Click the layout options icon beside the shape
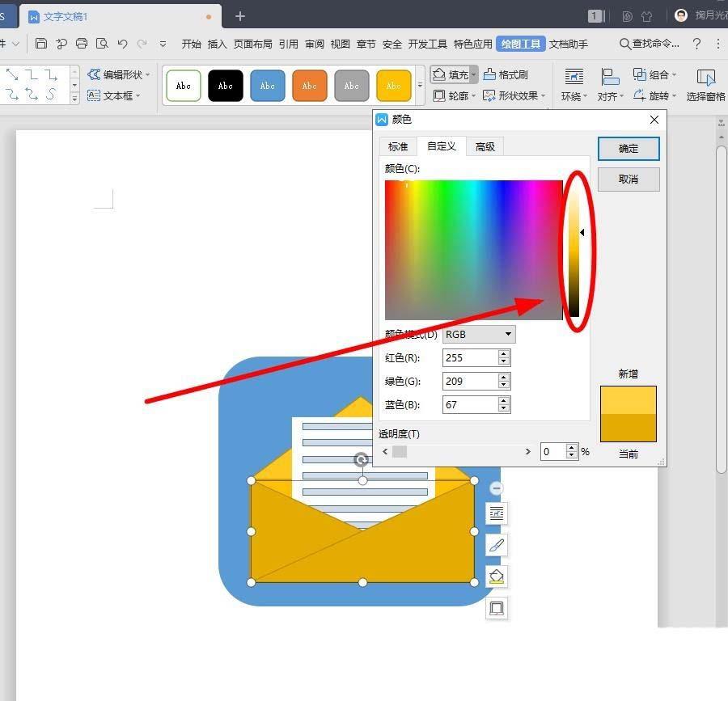 click(497, 513)
